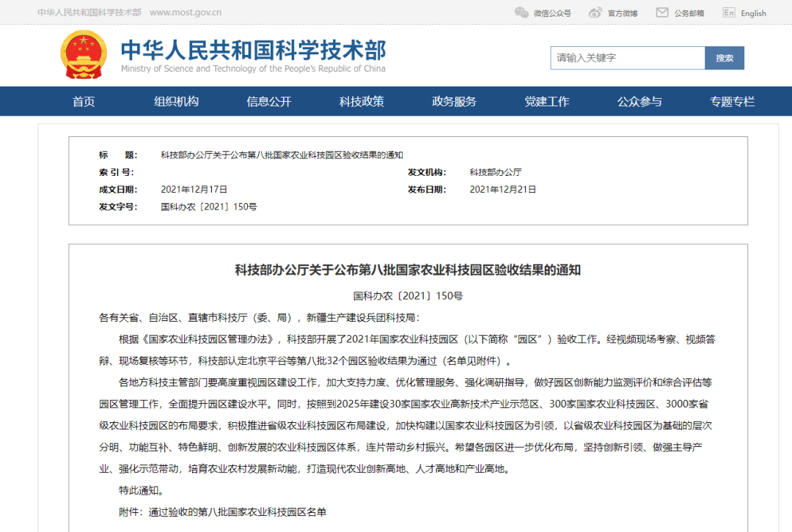The height and width of the screenshot is (532, 792).
Task: Click the 搜索 button
Action: pyautogui.click(x=725, y=58)
